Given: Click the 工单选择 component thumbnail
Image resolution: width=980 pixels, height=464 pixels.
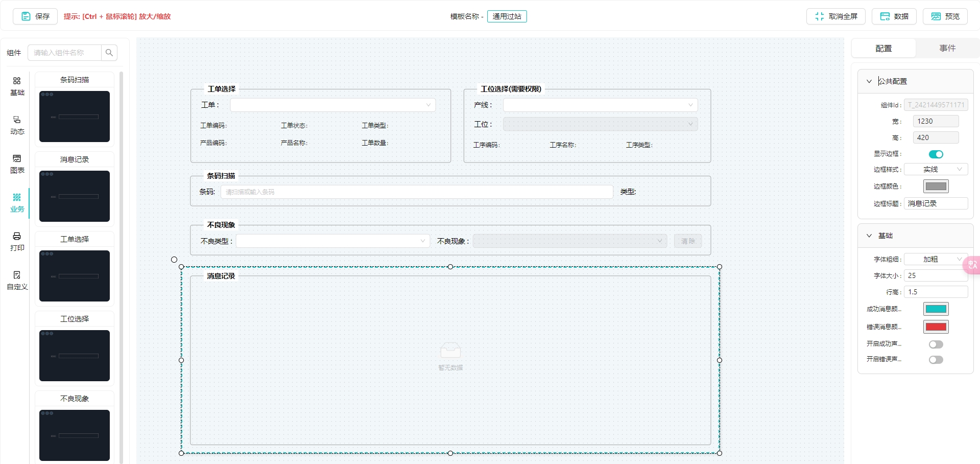Looking at the screenshot, I should point(75,276).
